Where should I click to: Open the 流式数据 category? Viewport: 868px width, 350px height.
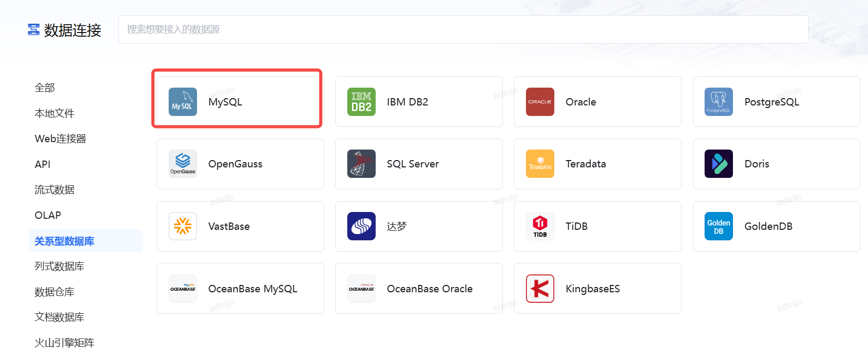pos(55,189)
